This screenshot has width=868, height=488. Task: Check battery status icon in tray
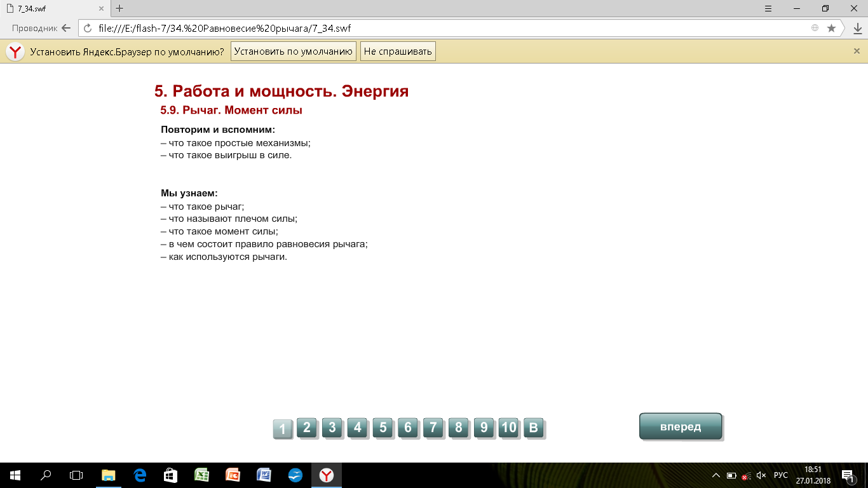pos(731,475)
